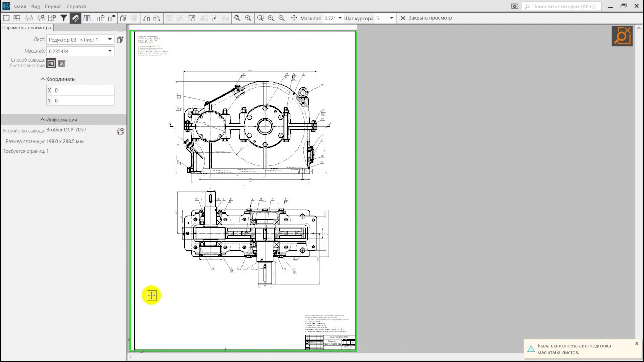Open printer settings icon beside Brother DCP-7057
The height and width of the screenshot is (362, 644).
click(x=120, y=131)
